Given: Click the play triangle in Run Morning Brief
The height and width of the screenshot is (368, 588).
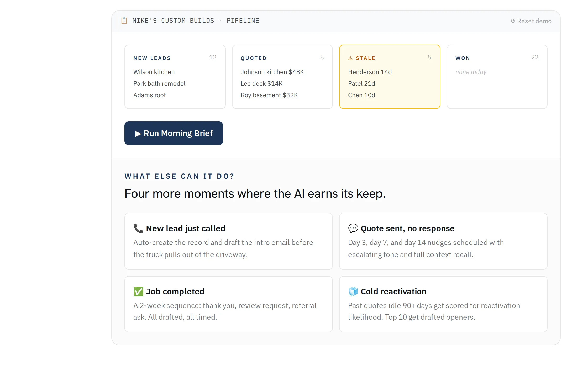Looking at the screenshot, I should coord(138,134).
